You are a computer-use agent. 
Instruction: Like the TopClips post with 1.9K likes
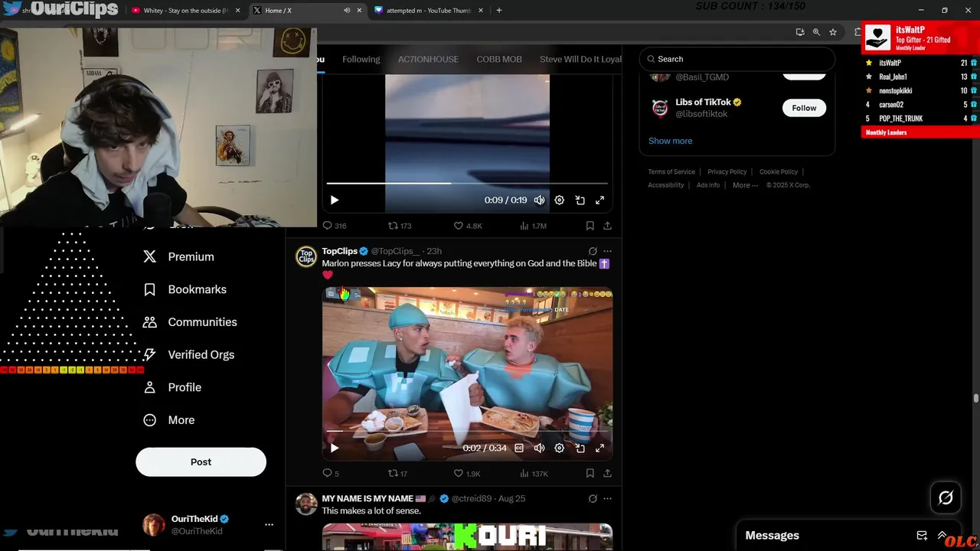468,474
